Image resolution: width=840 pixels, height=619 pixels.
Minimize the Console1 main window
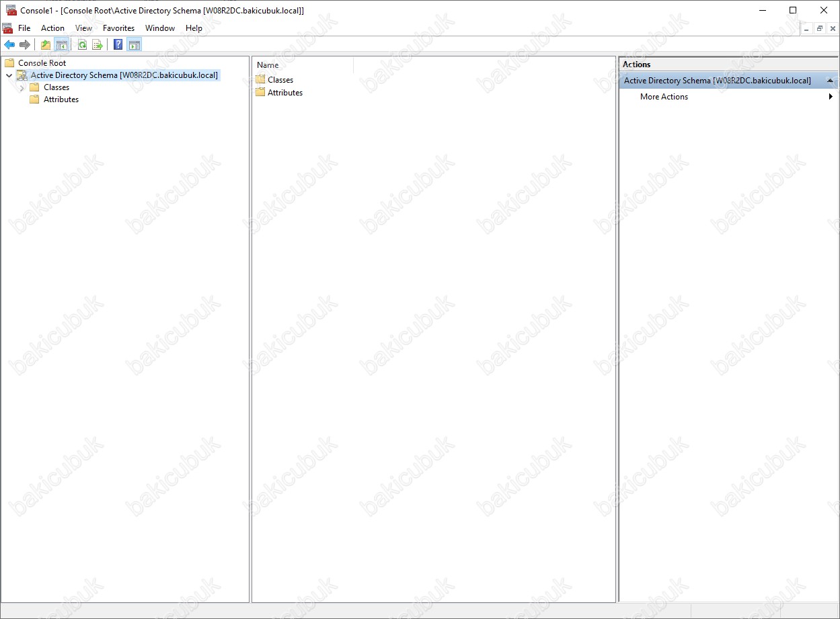(763, 10)
